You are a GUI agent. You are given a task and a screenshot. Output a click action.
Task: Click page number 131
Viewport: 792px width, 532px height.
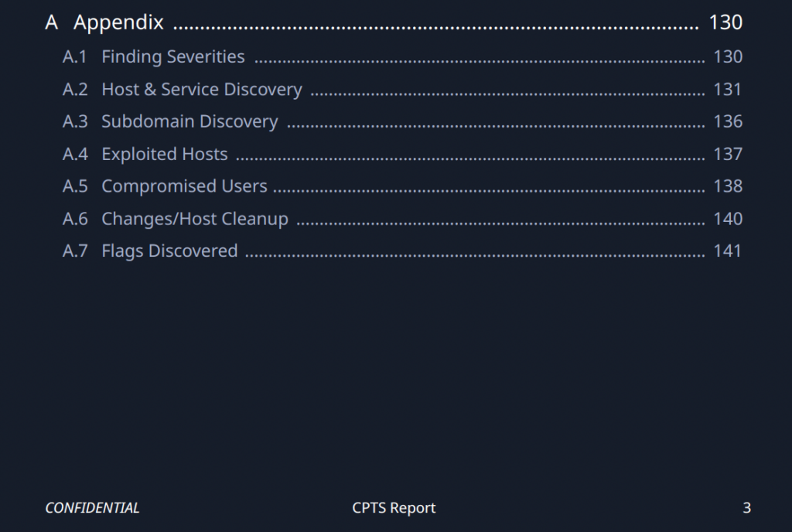coord(727,89)
